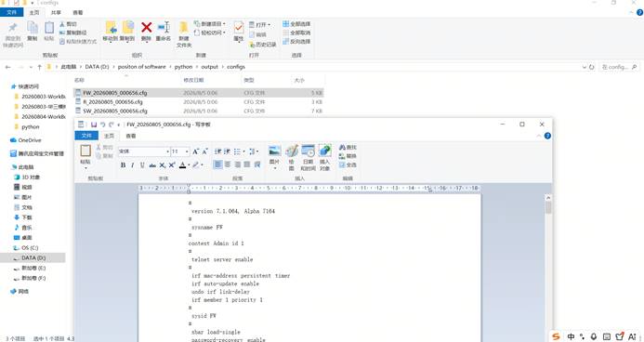This screenshot has width=644, height=342.
Task: Switch to the View tab in Explorer
Action: pyautogui.click(x=78, y=13)
